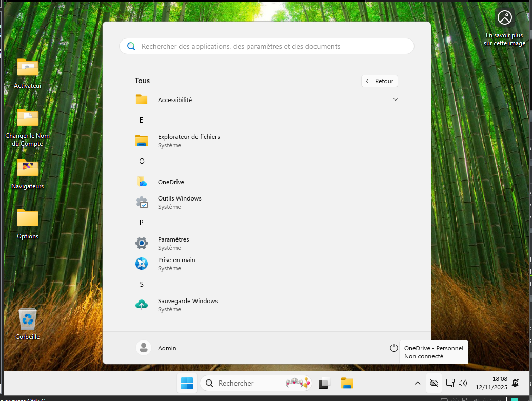532x401 pixels.
Task: Jump to letter S section header
Action: point(142,284)
